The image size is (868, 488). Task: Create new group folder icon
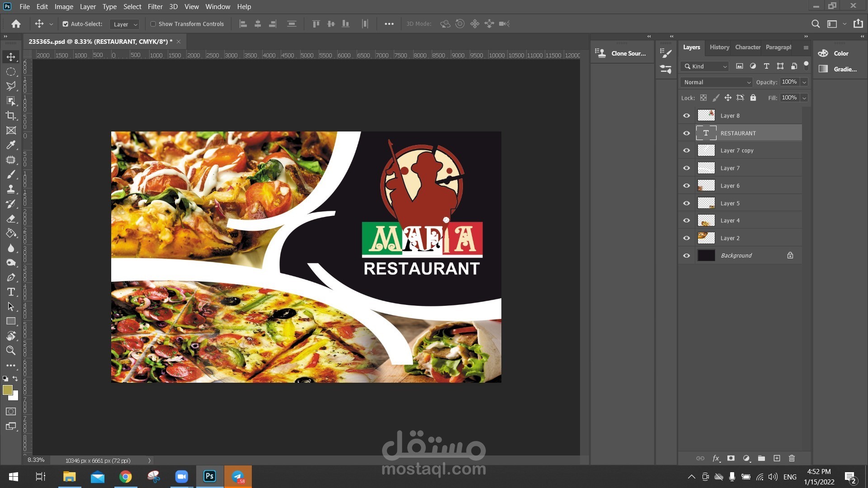761,458
